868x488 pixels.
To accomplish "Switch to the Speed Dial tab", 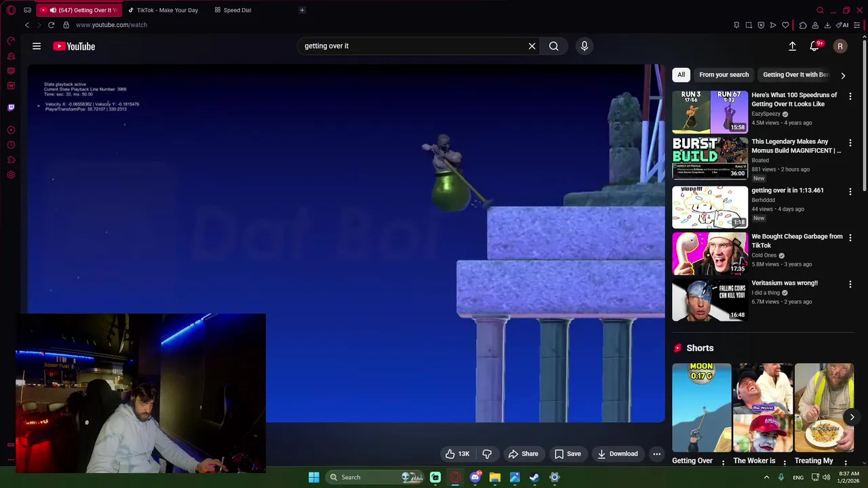I will coord(237,10).
